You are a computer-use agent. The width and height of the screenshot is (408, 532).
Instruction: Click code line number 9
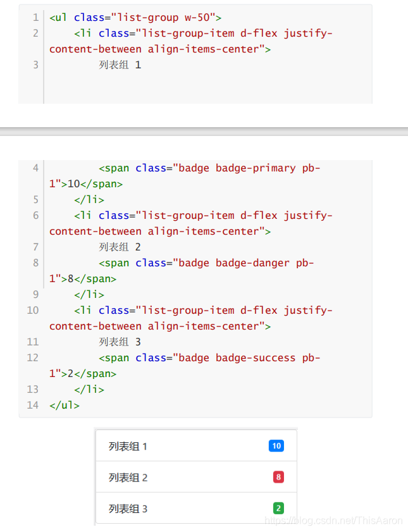pos(35,295)
